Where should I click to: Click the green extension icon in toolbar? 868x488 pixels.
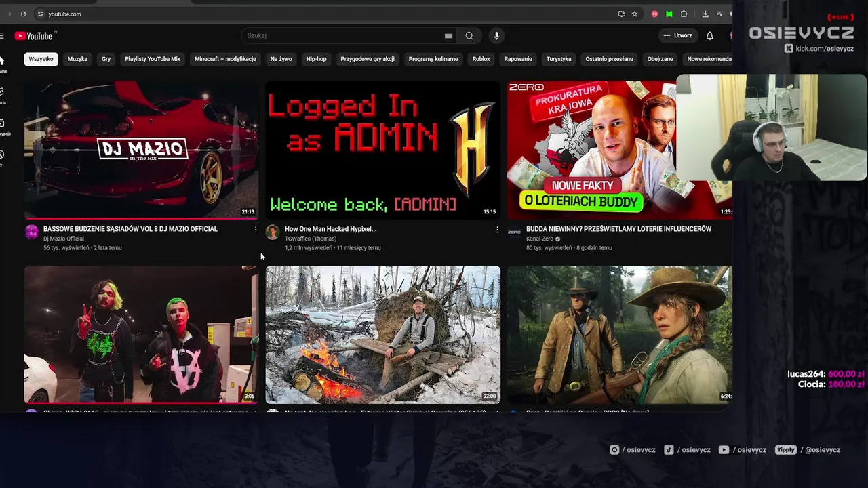(669, 14)
